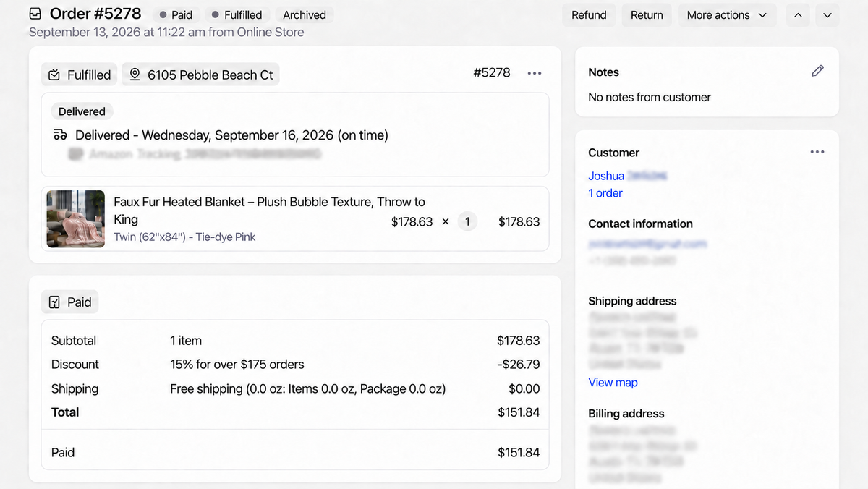Click the Refund button

pos(589,15)
